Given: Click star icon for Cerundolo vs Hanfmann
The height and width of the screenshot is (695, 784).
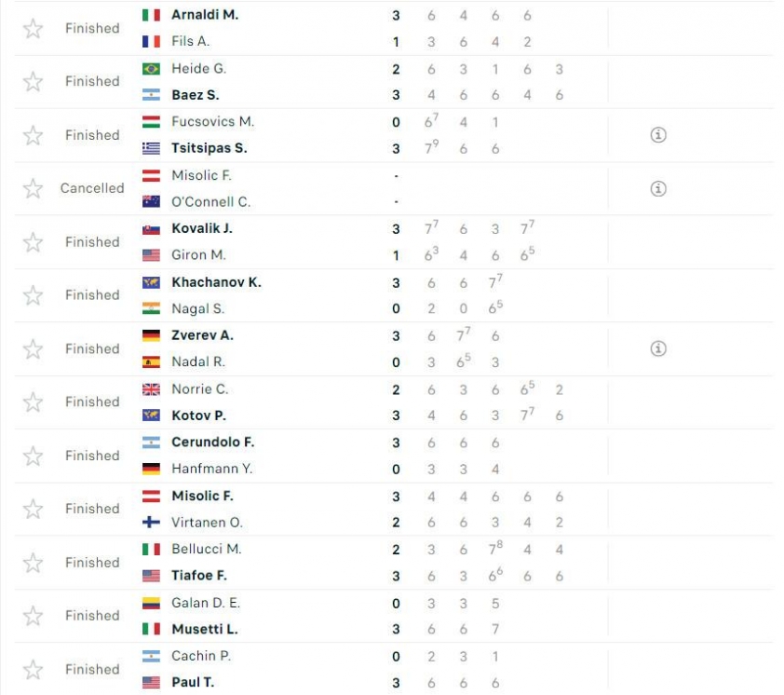Looking at the screenshot, I should click(33, 456).
